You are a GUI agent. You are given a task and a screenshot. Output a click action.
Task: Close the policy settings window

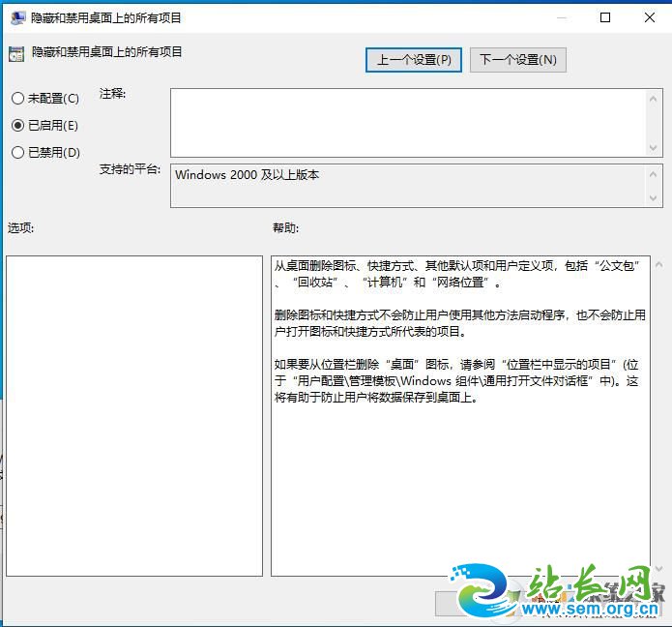[x=650, y=17]
